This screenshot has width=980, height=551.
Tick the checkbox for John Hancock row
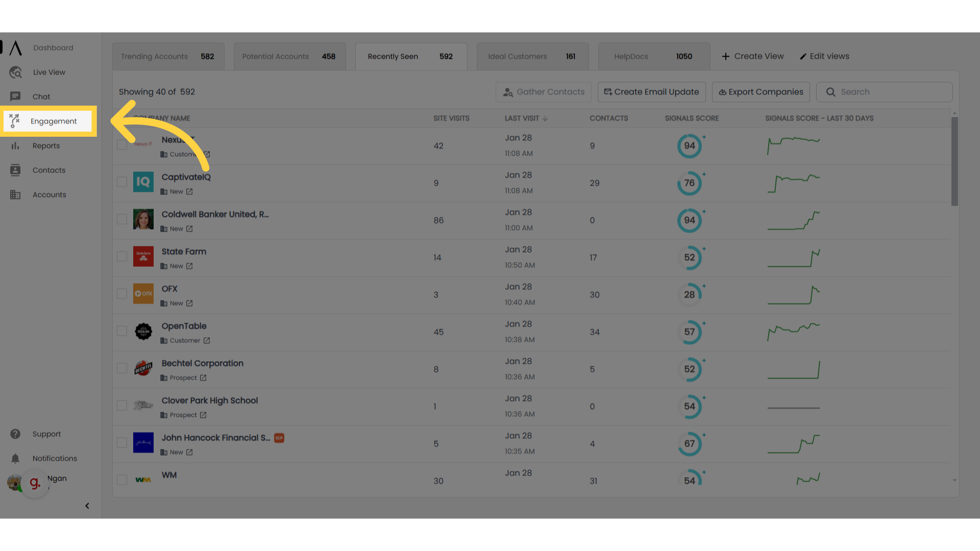point(122,443)
